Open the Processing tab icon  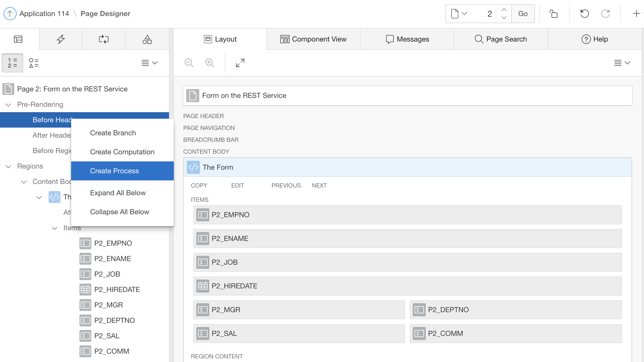click(104, 39)
